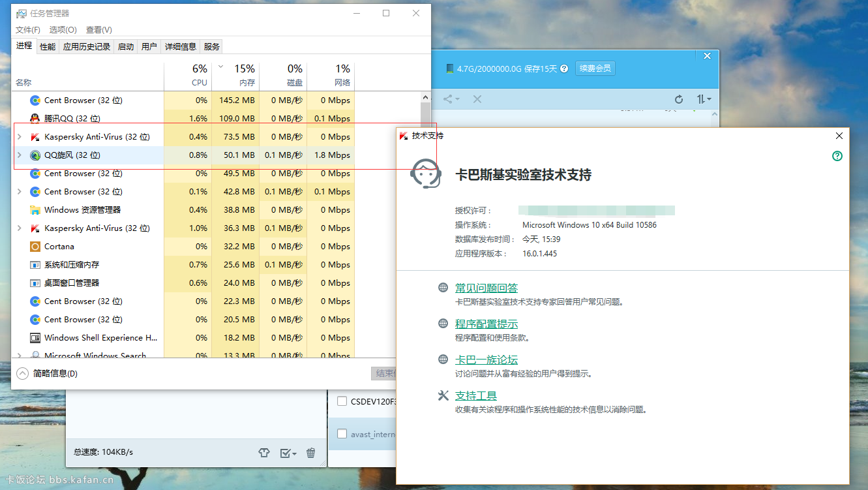Select the Cent Browser 22.3 MB row
The height and width of the screenshot is (490, 868).
tap(184, 301)
